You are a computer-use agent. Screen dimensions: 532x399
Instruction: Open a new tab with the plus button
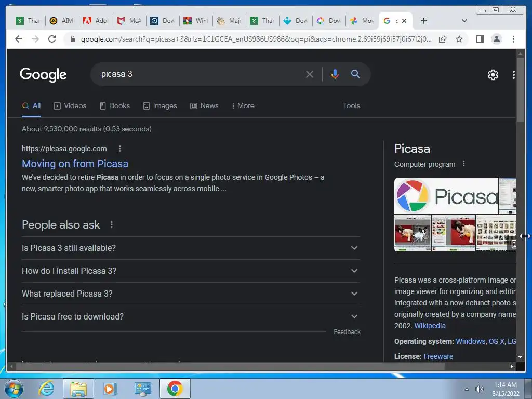point(424,21)
